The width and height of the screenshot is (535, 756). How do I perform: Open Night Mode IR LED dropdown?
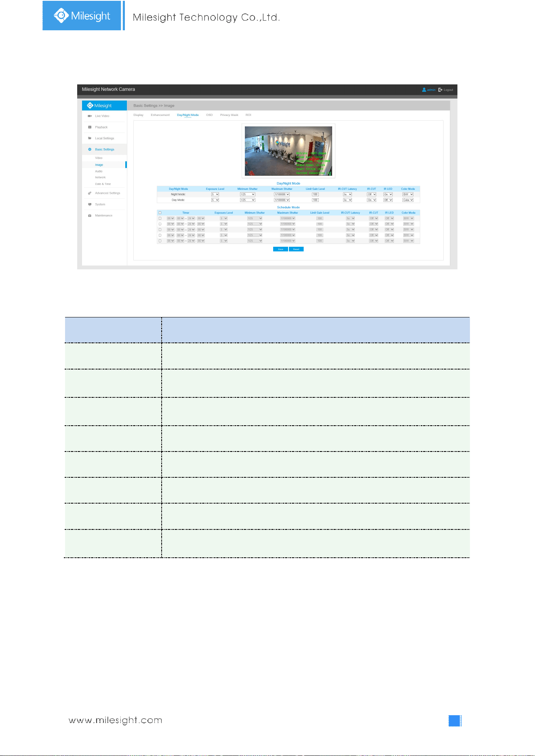coord(388,194)
